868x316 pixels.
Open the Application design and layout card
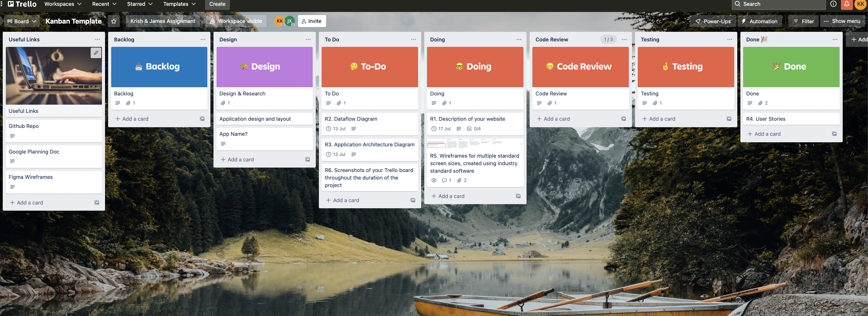point(264,119)
